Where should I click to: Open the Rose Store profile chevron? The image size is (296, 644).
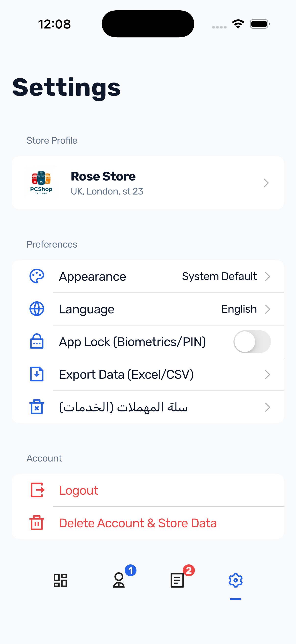coord(266,183)
